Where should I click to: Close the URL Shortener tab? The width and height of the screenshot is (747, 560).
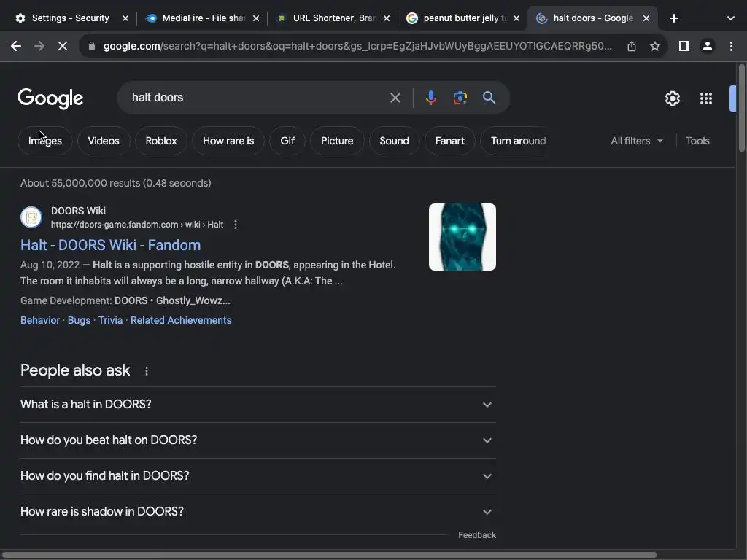pyautogui.click(x=387, y=18)
